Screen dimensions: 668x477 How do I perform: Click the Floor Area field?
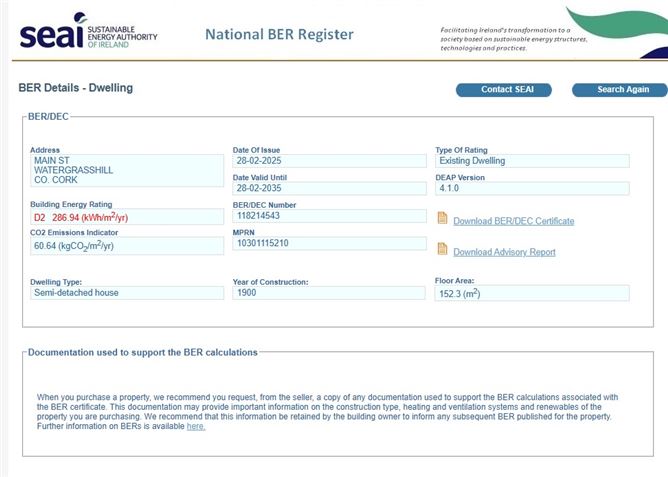(532, 294)
